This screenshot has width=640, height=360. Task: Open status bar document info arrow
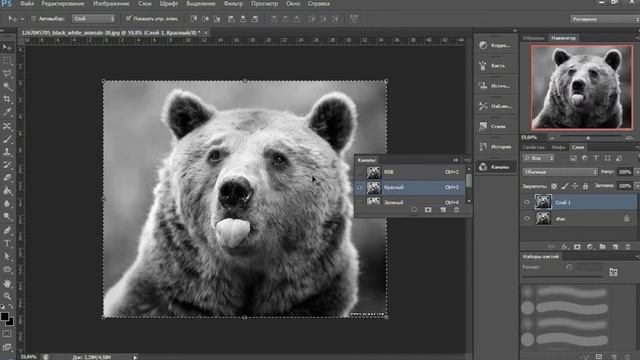pos(135,357)
